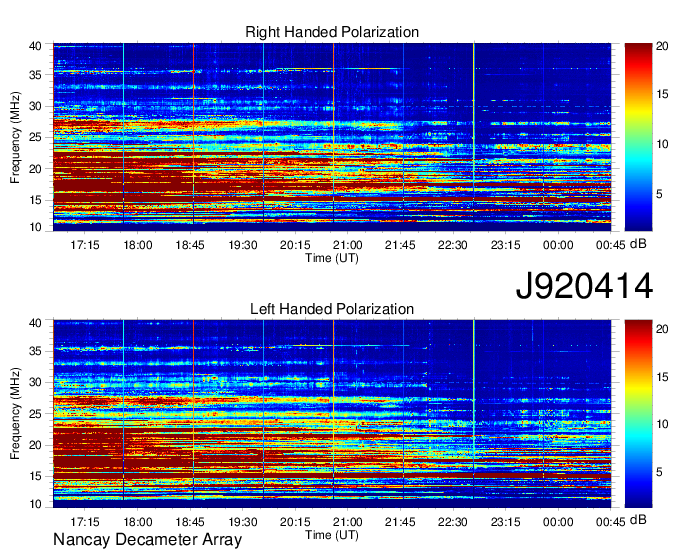Click the 18:45 tick of the Left Handed plot
The width and height of the screenshot is (680, 552).
[190, 522]
